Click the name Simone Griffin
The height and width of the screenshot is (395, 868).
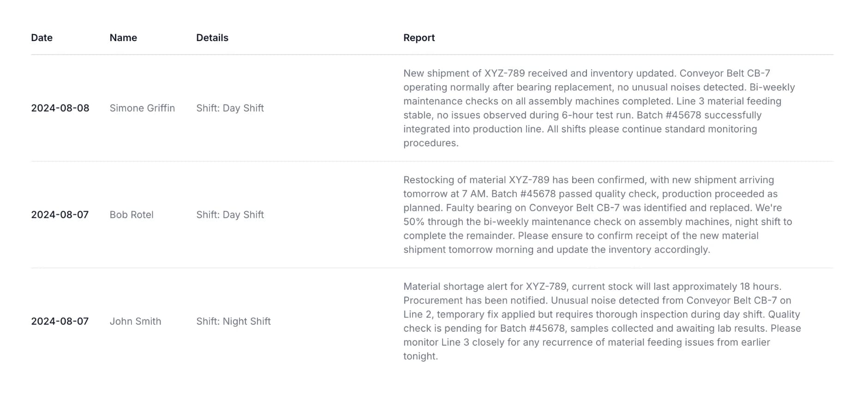142,108
